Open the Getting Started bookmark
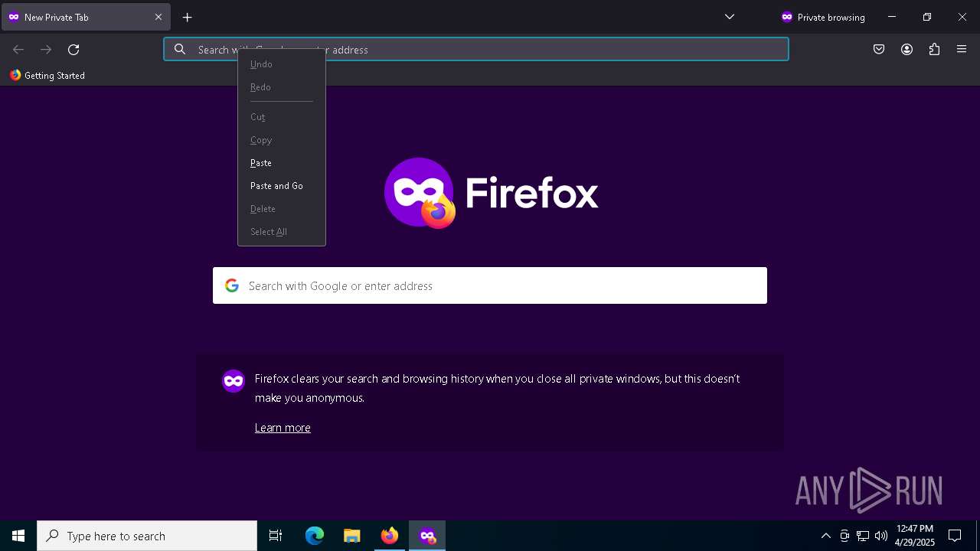 47,75
